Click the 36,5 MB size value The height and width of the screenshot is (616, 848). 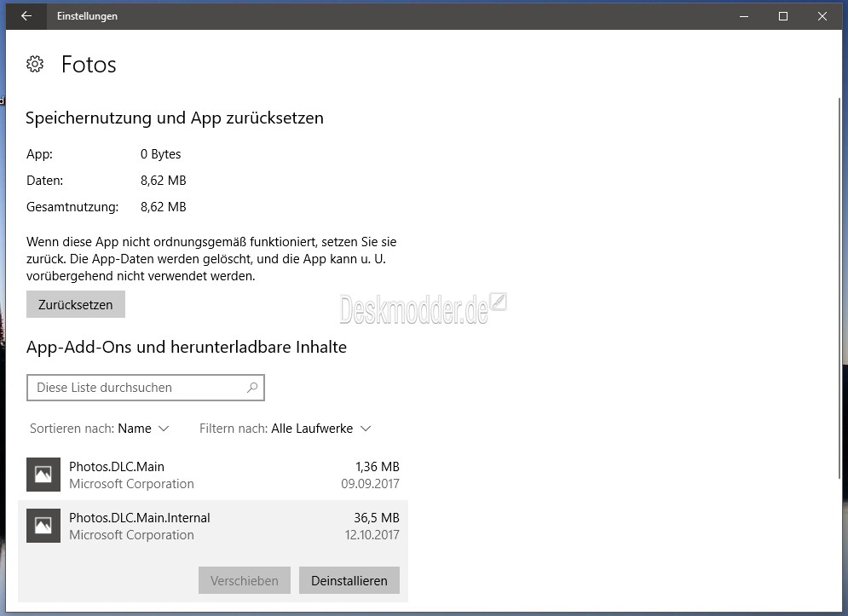377,517
